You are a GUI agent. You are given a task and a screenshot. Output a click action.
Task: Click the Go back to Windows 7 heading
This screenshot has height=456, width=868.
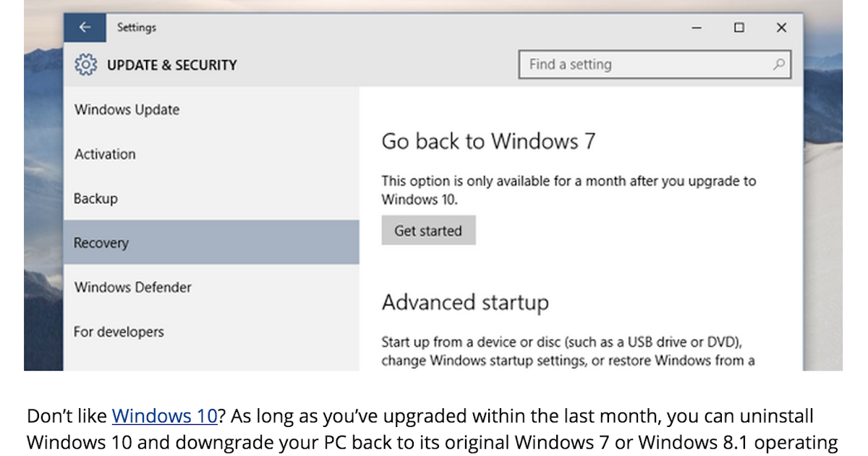[488, 141]
